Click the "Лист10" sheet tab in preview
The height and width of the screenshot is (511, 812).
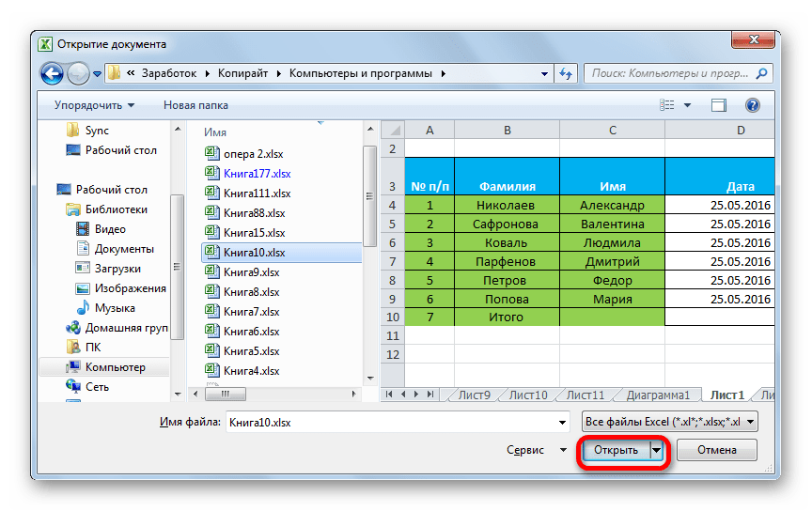[x=528, y=395]
